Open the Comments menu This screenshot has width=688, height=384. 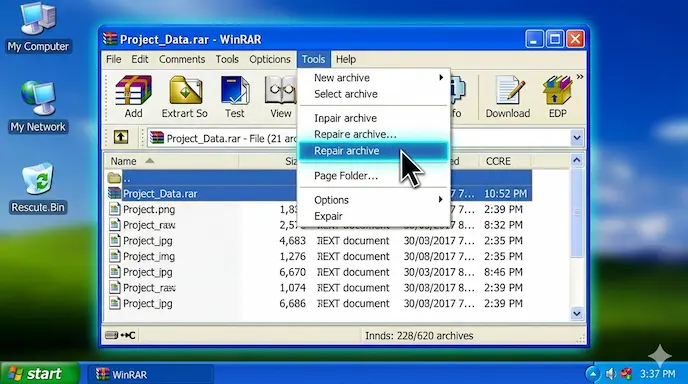pyautogui.click(x=182, y=59)
